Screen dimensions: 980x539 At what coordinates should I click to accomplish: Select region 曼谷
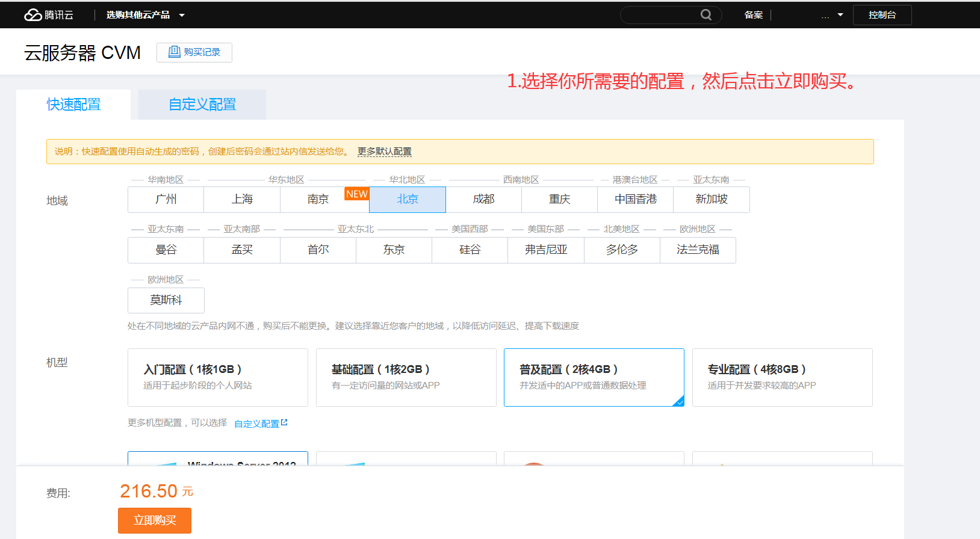pyautogui.click(x=166, y=250)
